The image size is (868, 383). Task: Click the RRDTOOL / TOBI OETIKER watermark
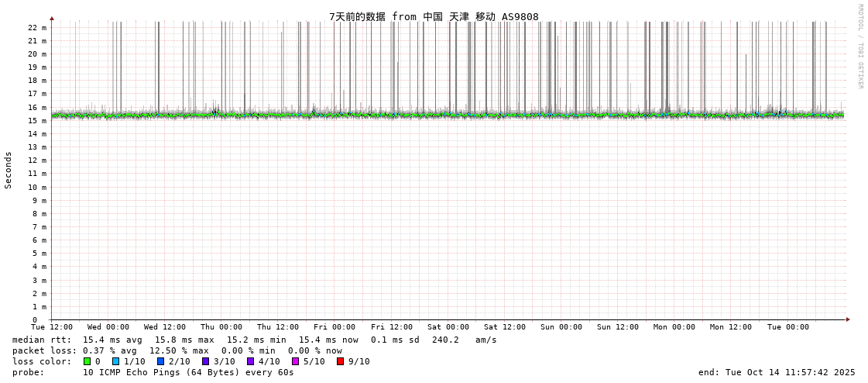click(859, 47)
